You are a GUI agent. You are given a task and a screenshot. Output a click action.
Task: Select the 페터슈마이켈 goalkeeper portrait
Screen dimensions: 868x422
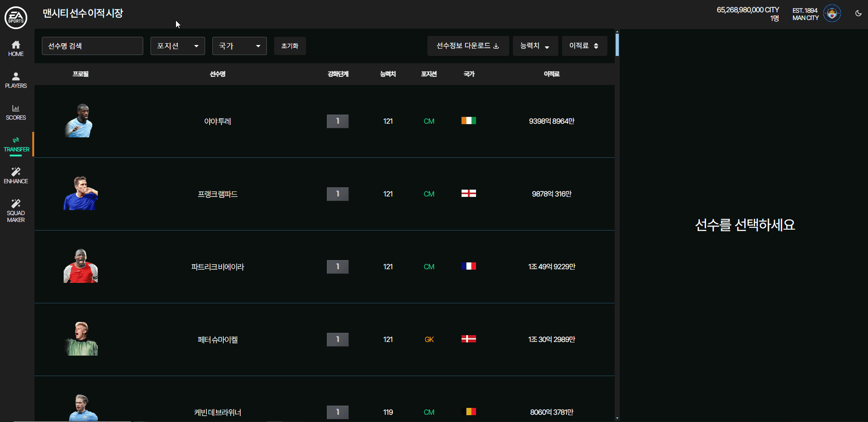[80, 339]
